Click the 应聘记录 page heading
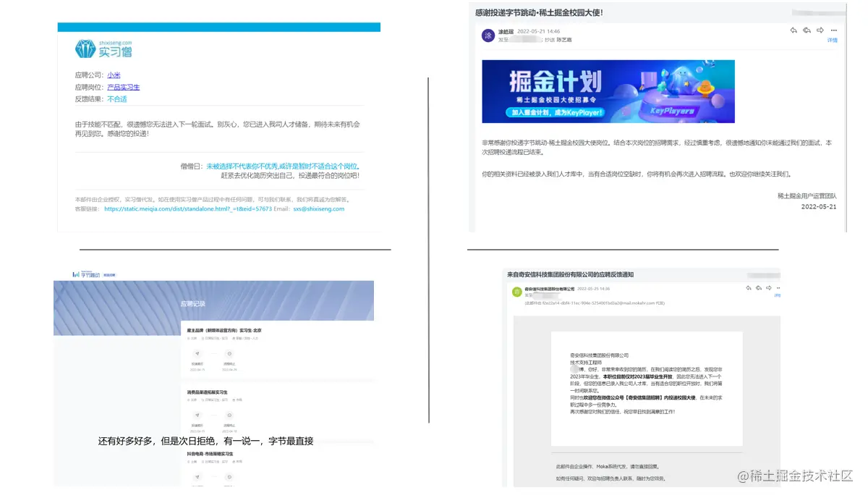Viewport: 868px width, 498px height. 193,304
